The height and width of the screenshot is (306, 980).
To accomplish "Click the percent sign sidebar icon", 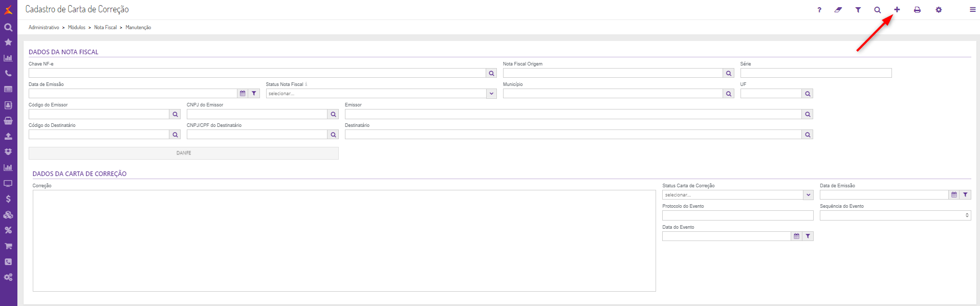I will coord(8,230).
